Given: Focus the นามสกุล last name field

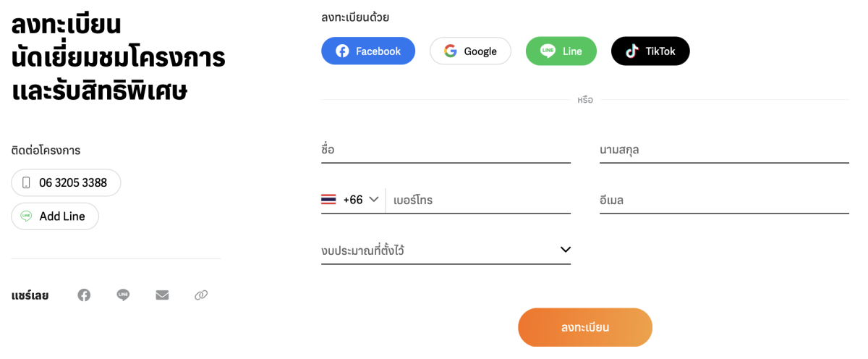Looking at the screenshot, I should 723,150.
